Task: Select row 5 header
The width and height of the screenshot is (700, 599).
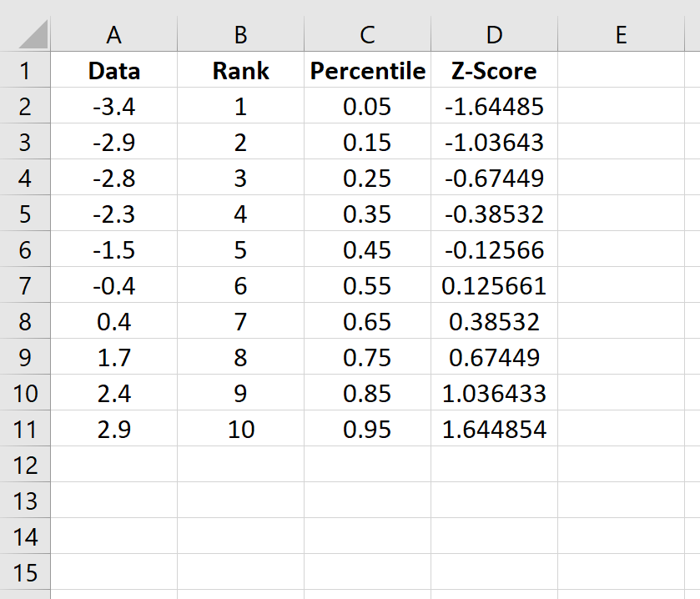Action: pos(25,214)
